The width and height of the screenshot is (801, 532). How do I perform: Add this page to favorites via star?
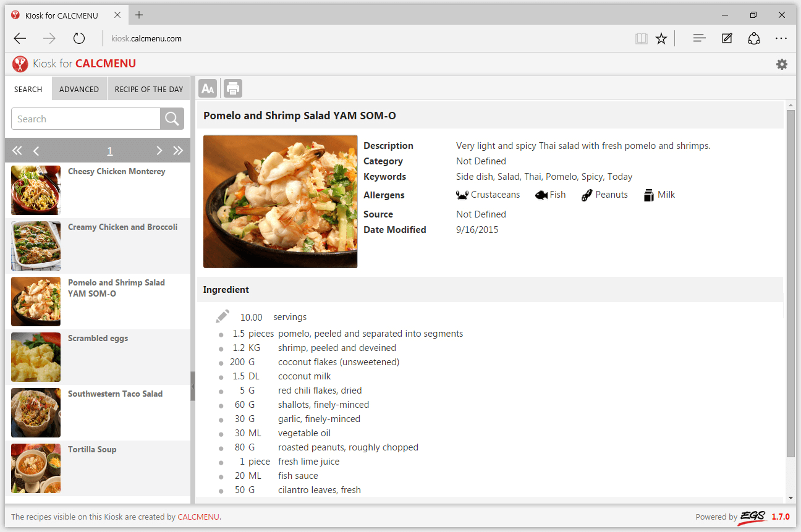(x=661, y=38)
